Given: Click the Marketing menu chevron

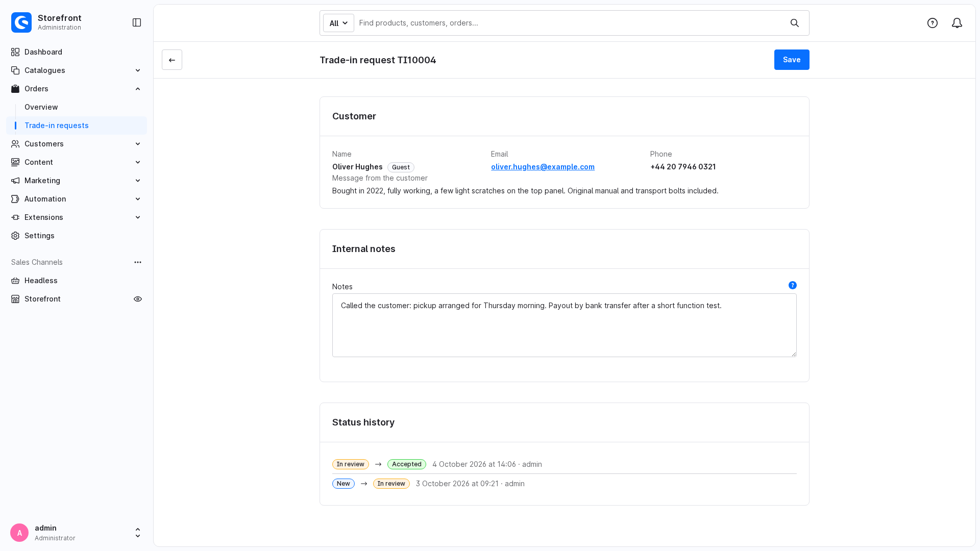Looking at the screenshot, I should (138, 181).
